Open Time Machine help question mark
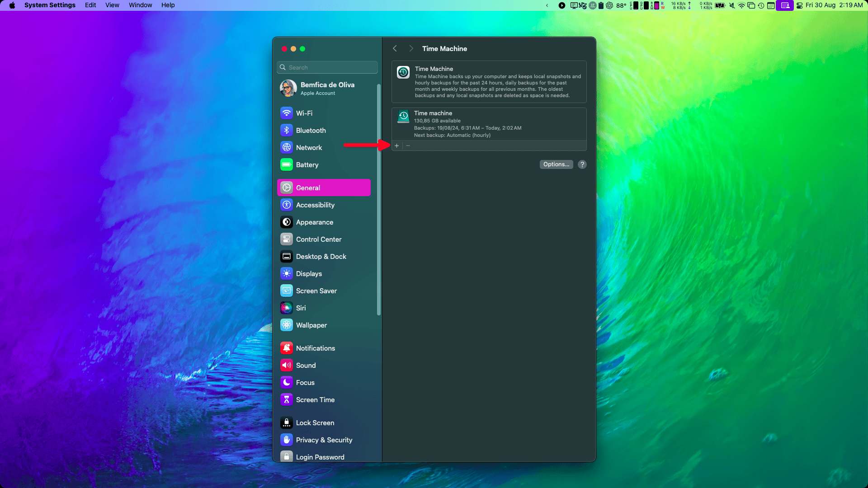This screenshot has height=488, width=868. [582, 164]
